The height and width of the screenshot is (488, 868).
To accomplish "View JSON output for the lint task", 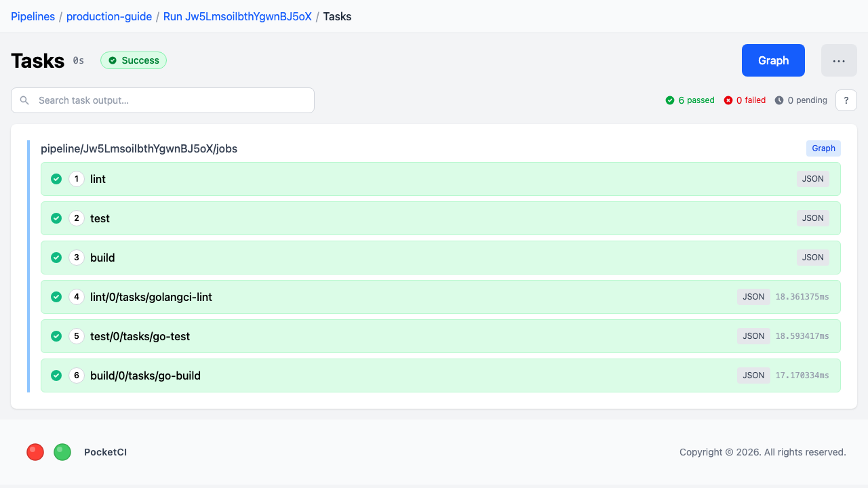I will coord(812,179).
